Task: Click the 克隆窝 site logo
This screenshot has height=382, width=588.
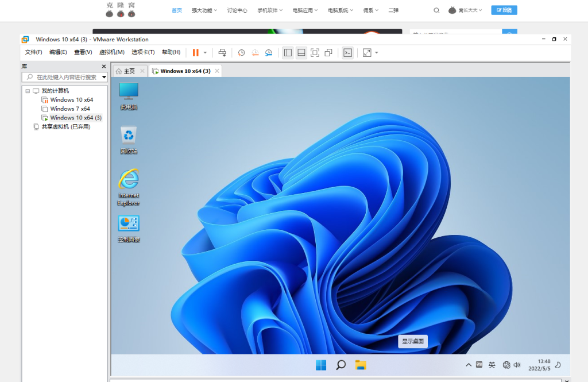Action: pos(121,10)
